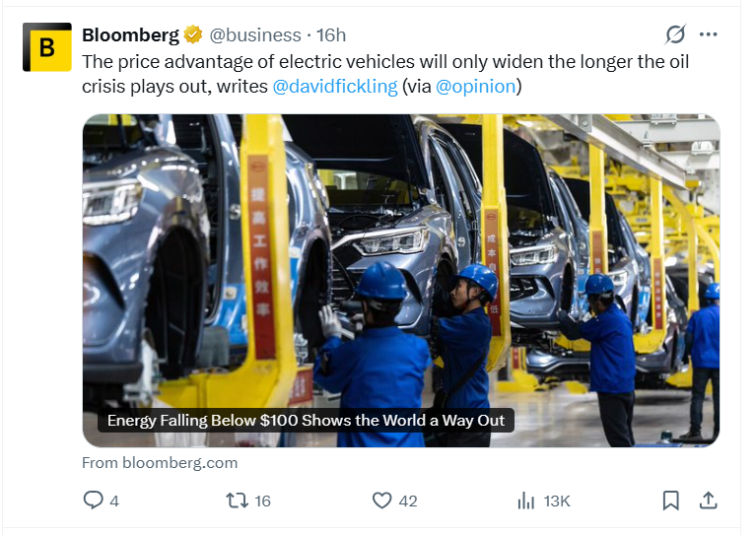Open Bloomberg's profile avatar
The height and width of the screenshot is (535, 756).
pos(47,47)
